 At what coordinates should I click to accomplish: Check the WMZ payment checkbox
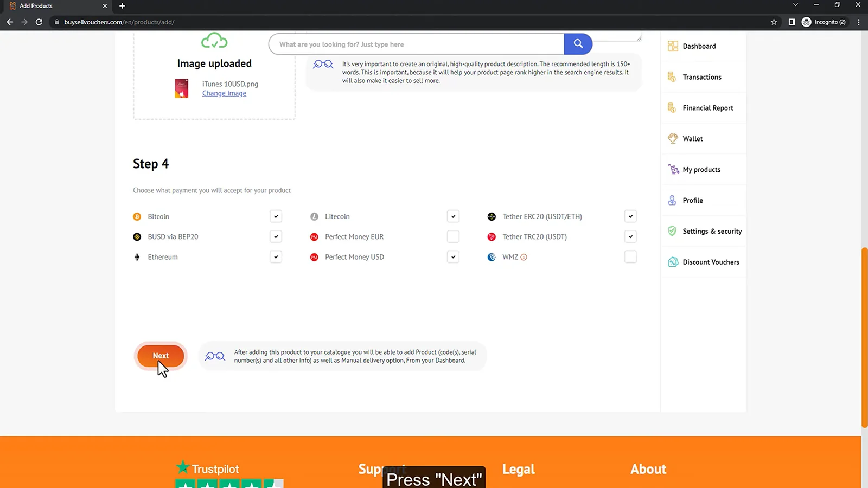pos(630,257)
